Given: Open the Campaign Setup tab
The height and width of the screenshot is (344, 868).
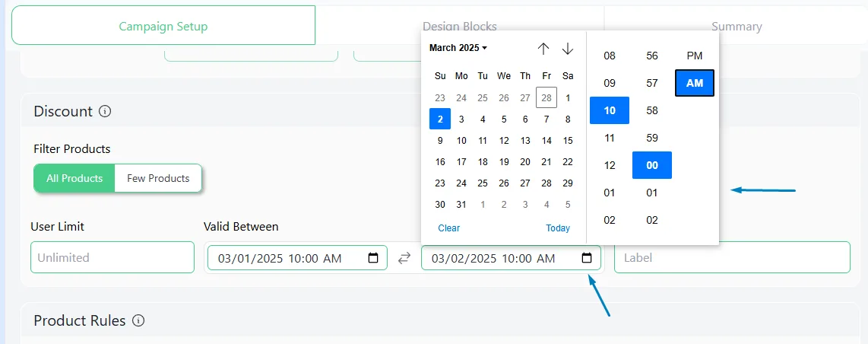Looking at the screenshot, I should point(163,26).
